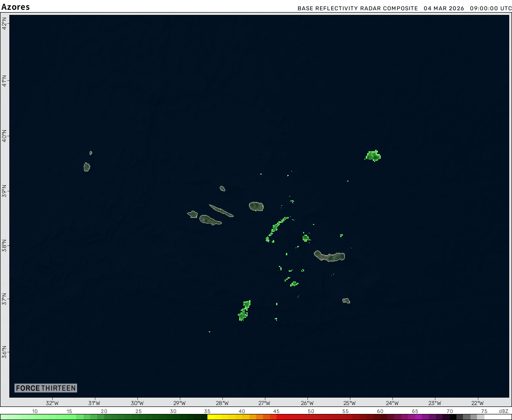The height and width of the screenshot is (420, 512).
Task: Select Terceira island on the map
Action: (256, 206)
